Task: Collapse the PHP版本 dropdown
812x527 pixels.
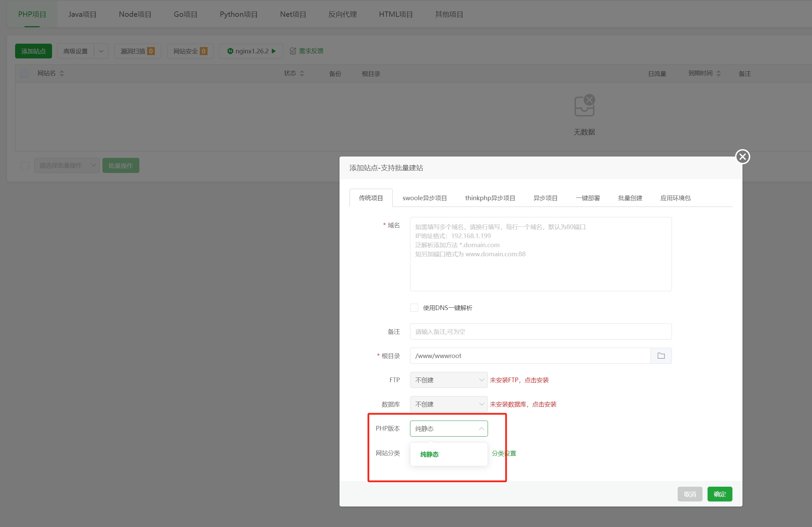Action: pos(449,428)
